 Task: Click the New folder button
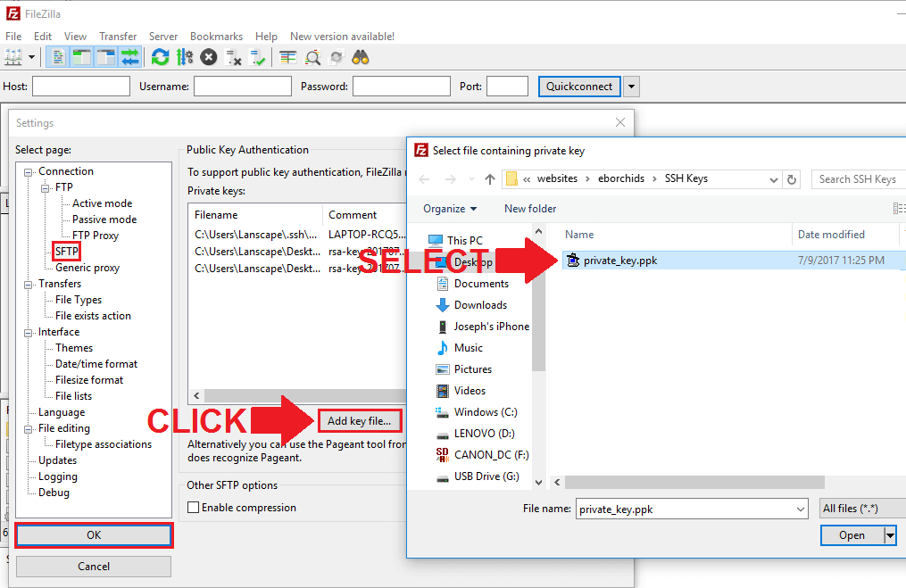(530, 209)
